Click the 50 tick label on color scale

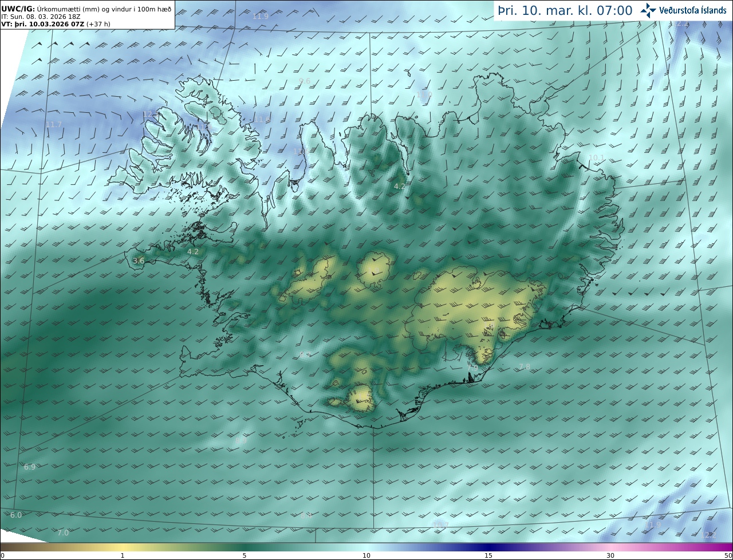pyautogui.click(x=728, y=555)
